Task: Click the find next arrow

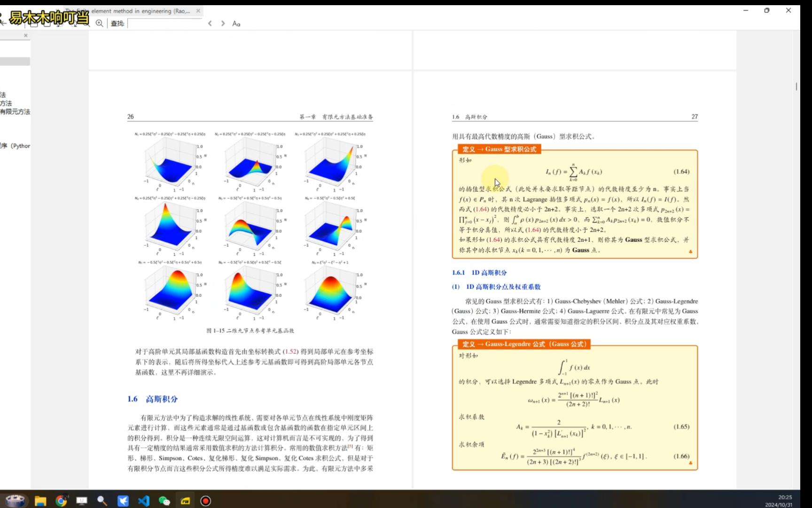Action: [223, 23]
